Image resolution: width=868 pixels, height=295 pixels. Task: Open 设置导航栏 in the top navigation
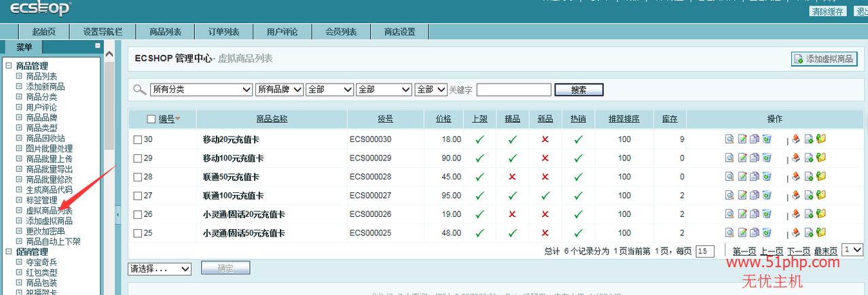[x=103, y=31]
